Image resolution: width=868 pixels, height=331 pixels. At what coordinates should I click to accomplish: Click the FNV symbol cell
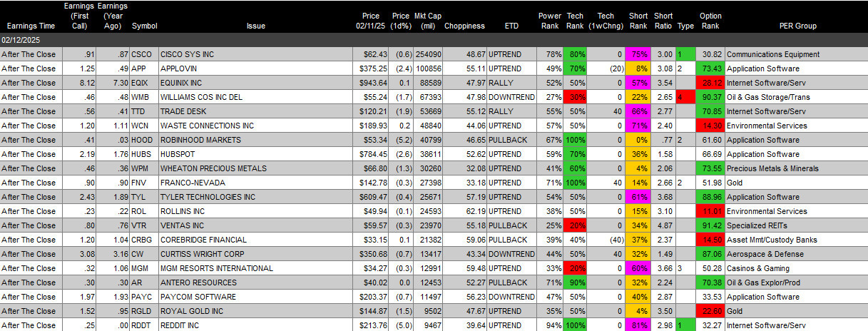[x=144, y=183]
